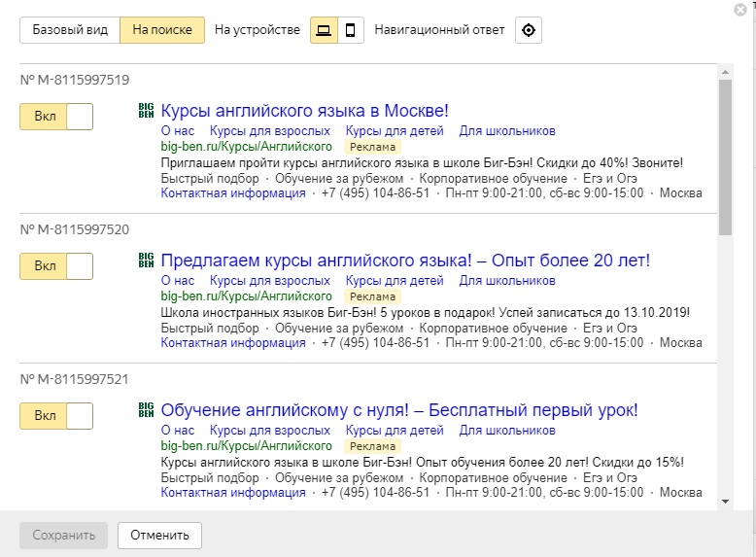This screenshot has height=557, width=756.
Task: Switch to Базовый вид tab
Action: tap(70, 30)
